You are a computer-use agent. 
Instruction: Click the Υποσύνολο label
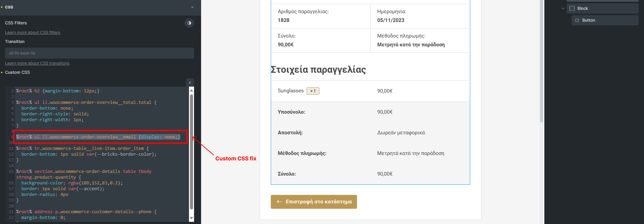pos(291,112)
